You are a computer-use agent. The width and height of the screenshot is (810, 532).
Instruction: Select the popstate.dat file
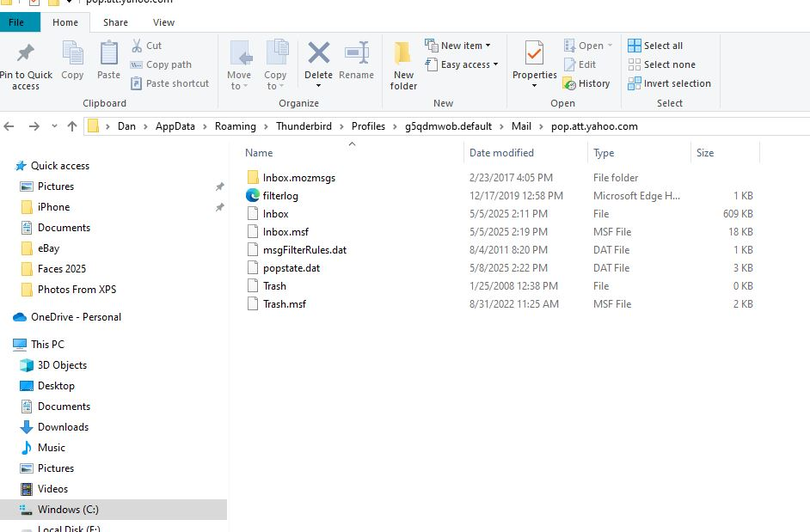tap(292, 268)
